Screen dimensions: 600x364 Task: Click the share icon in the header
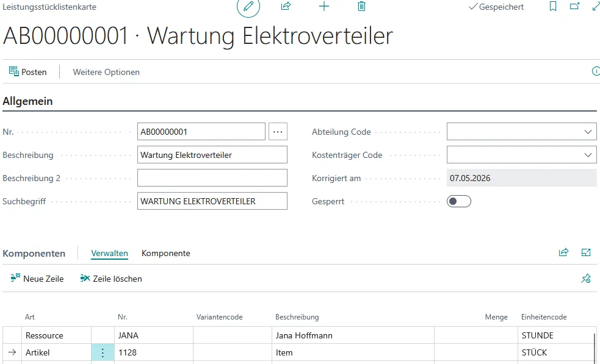[286, 6]
